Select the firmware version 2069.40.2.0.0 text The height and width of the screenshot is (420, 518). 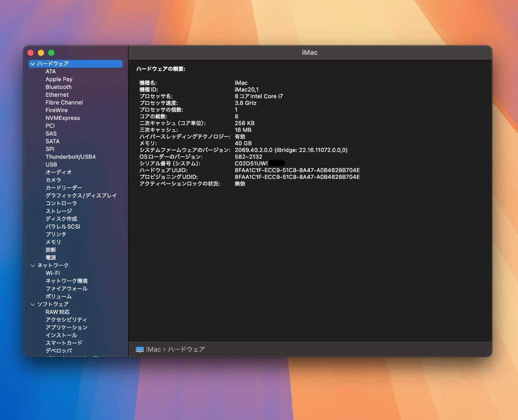[x=291, y=150]
